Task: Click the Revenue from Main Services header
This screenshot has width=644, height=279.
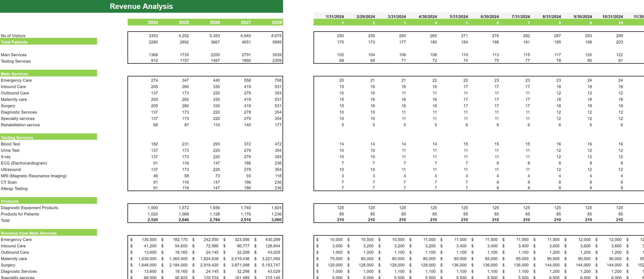Action: 49,233
